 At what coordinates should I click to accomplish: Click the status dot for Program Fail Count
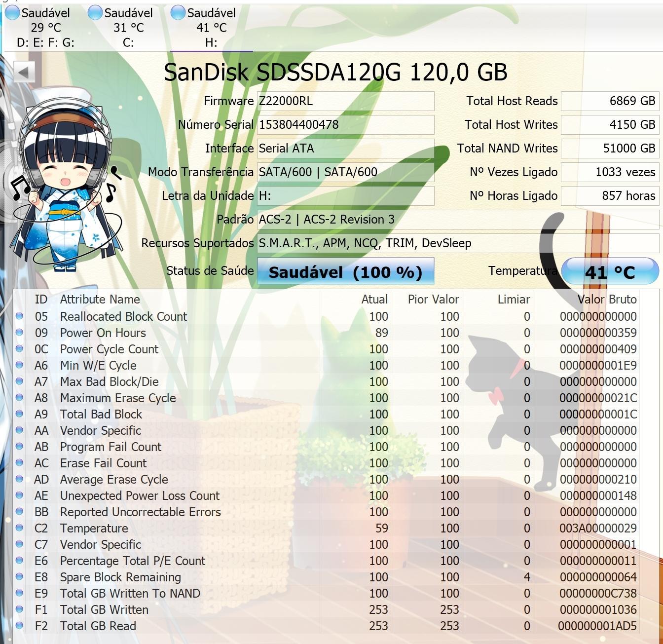pyautogui.click(x=19, y=447)
